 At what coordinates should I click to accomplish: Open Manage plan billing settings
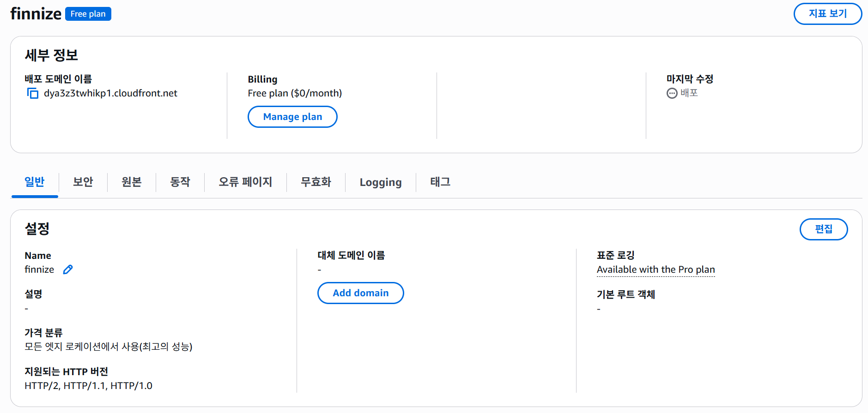(292, 117)
